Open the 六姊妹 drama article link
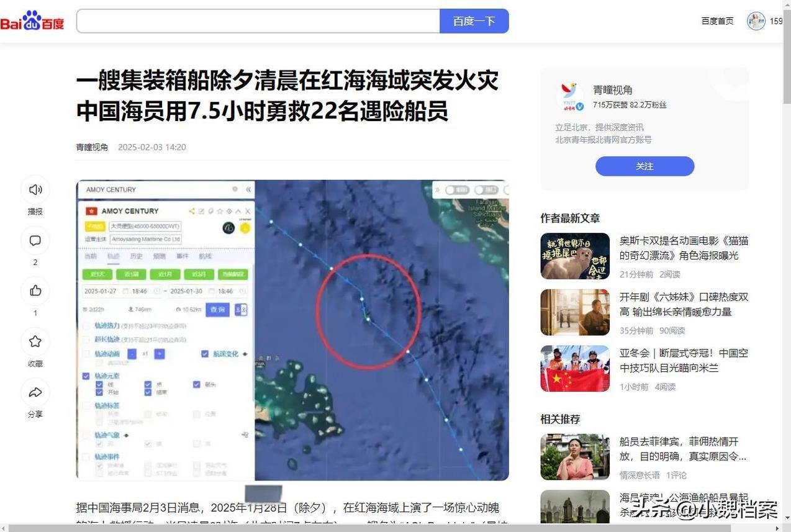791x532 pixels. point(684,304)
